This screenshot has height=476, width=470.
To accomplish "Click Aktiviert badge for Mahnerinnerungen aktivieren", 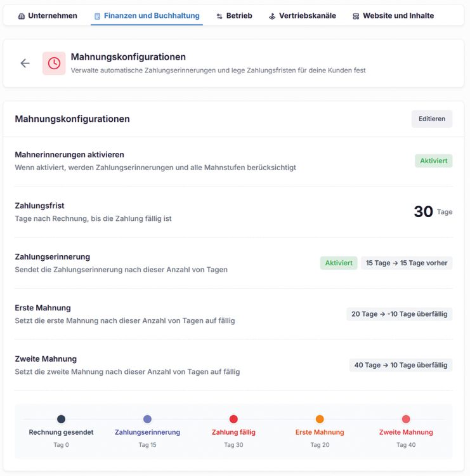I will pyautogui.click(x=434, y=161).
